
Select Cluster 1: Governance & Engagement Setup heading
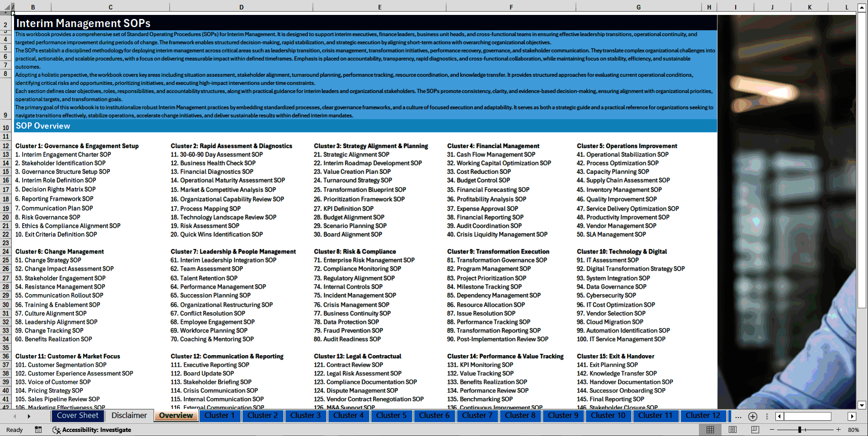(x=77, y=146)
